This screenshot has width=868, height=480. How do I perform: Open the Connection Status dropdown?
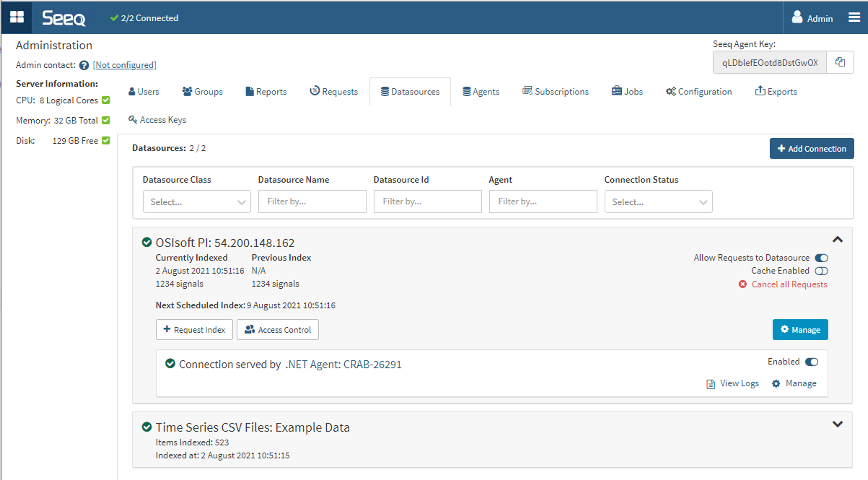(x=658, y=202)
